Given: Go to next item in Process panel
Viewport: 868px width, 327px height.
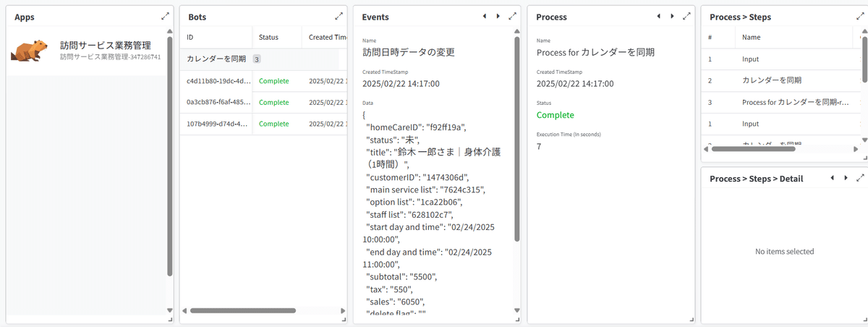Looking at the screenshot, I should click(x=672, y=16).
